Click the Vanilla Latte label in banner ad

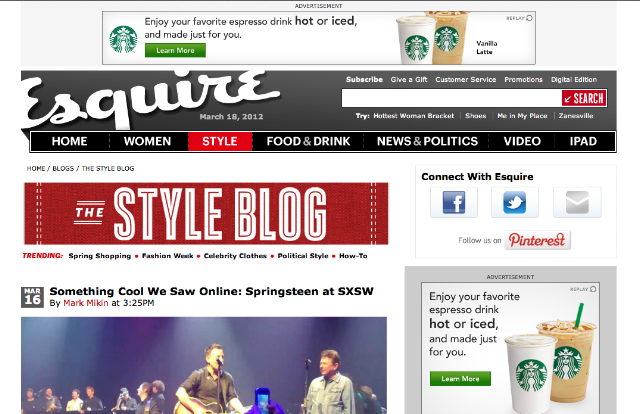[x=487, y=47]
